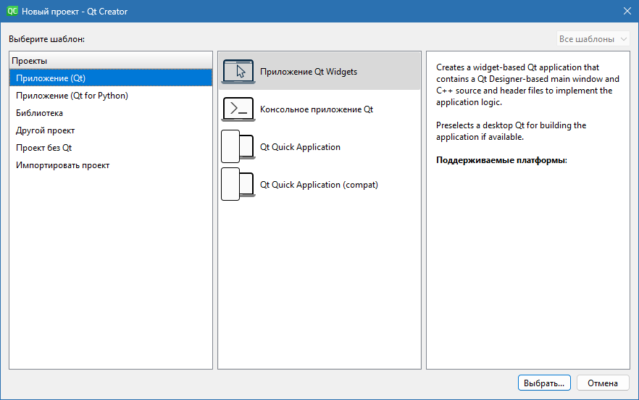
Task: Select 'Приложение (Qt)' project category
Action: click(111, 78)
